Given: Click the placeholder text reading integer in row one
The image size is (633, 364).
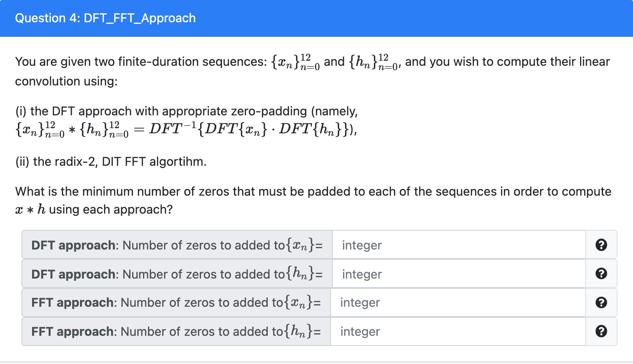Looking at the screenshot, I should 361,244.
